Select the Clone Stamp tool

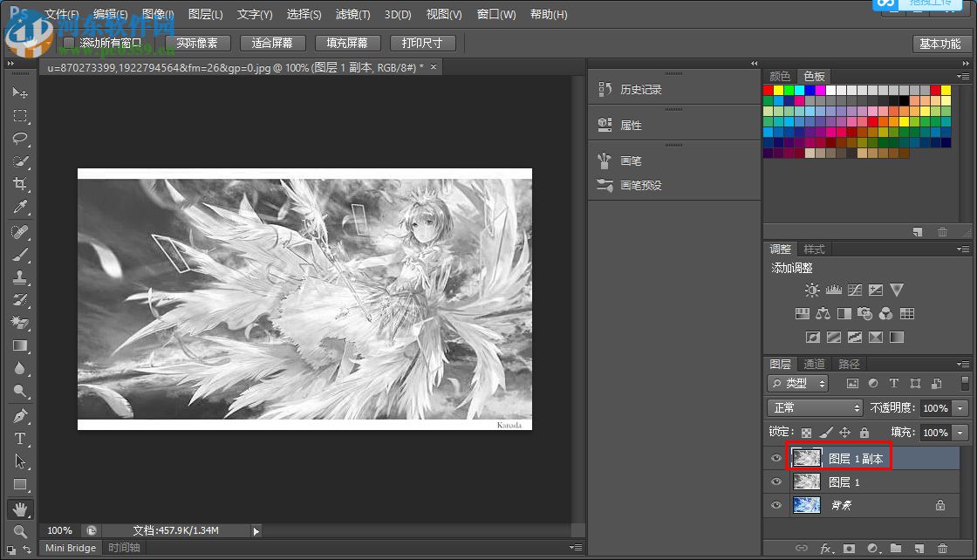[20, 277]
